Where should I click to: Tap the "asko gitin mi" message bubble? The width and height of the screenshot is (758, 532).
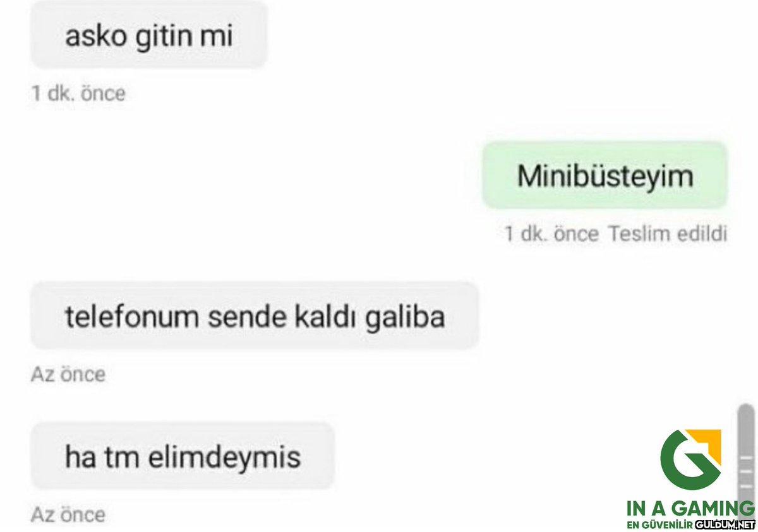click(x=149, y=35)
